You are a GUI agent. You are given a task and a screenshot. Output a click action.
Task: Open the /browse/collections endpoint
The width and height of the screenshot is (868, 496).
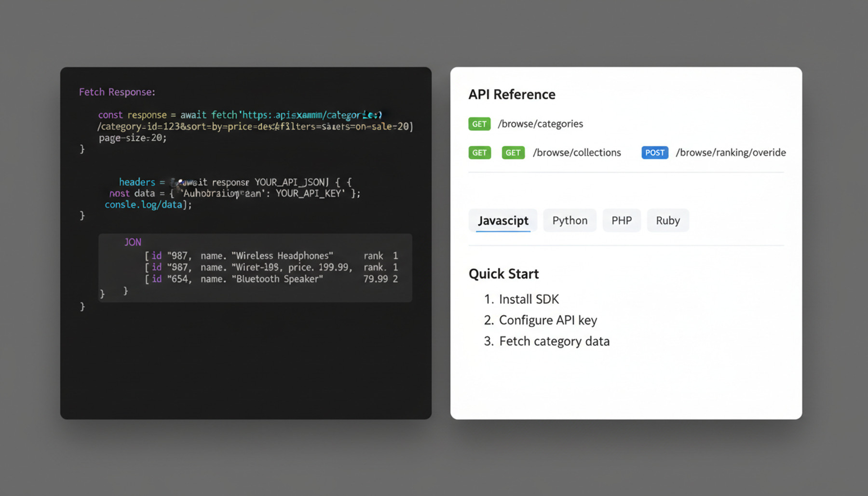[x=577, y=153]
